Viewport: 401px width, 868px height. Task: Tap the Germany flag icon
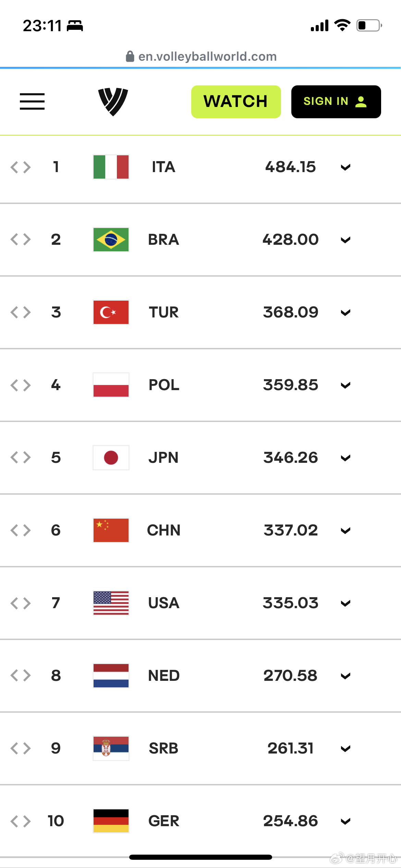pyautogui.click(x=111, y=821)
